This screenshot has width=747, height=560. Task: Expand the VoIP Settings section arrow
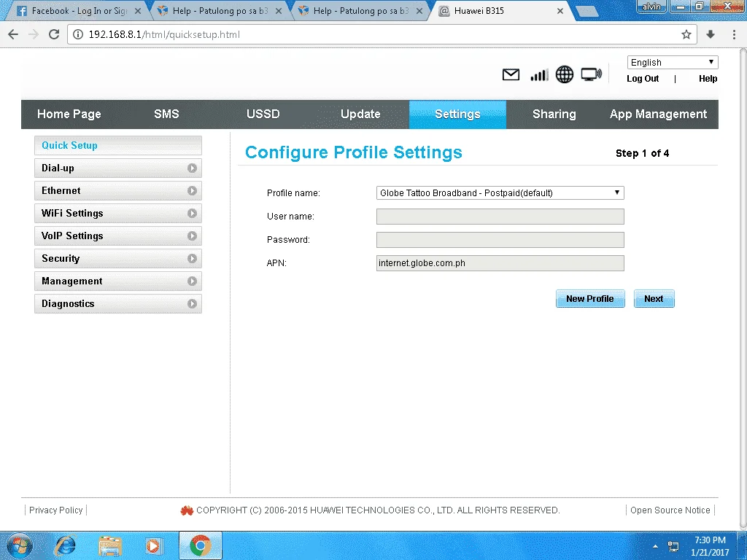(192, 236)
